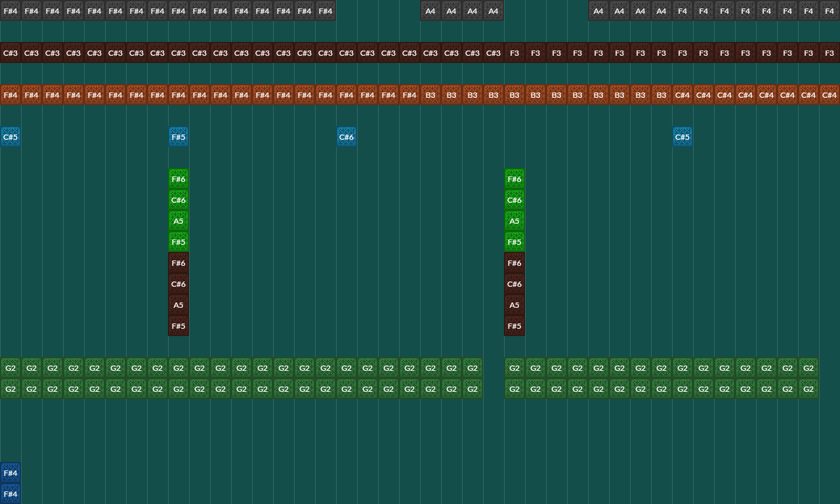This screenshot has height=504, width=840.
Task: Select green F#5 note in the right stack
Action: (x=514, y=242)
